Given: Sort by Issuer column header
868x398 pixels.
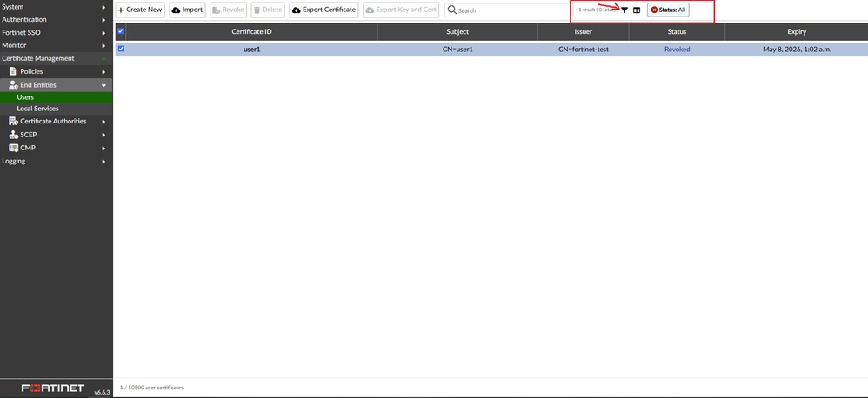Looking at the screenshot, I should pos(583,31).
